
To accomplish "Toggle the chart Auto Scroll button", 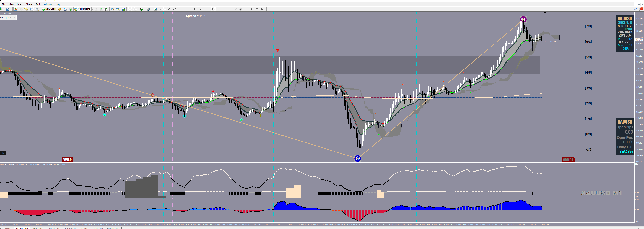I will pyautogui.click(x=130, y=9).
